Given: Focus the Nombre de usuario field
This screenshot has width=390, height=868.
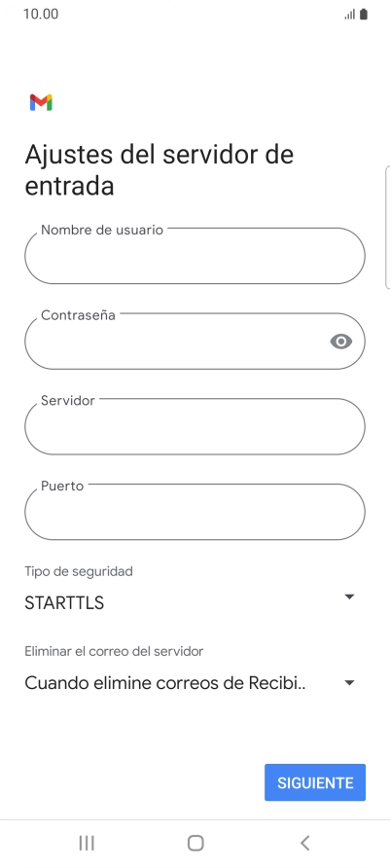Looking at the screenshot, I should [195, 256].
